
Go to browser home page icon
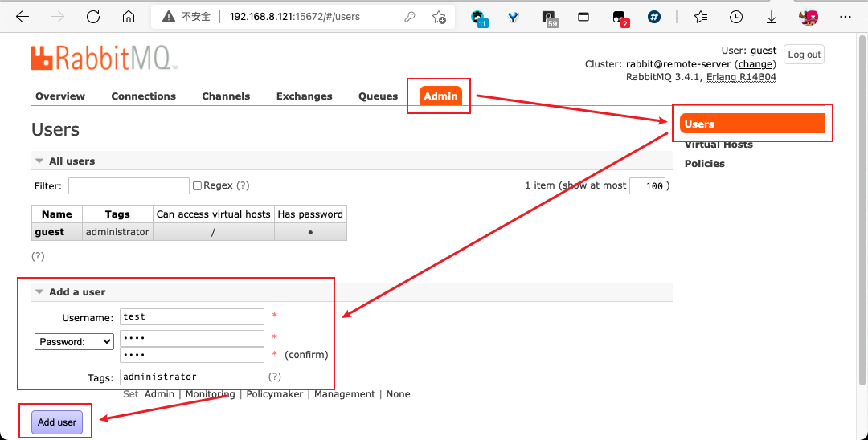click(x=129, y=17)
